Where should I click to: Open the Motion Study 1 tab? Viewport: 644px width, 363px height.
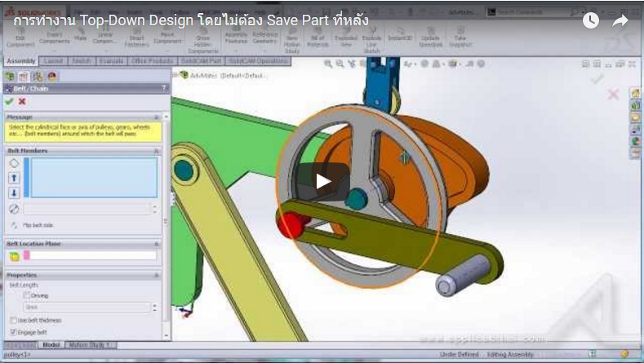(x=91, y=345)
